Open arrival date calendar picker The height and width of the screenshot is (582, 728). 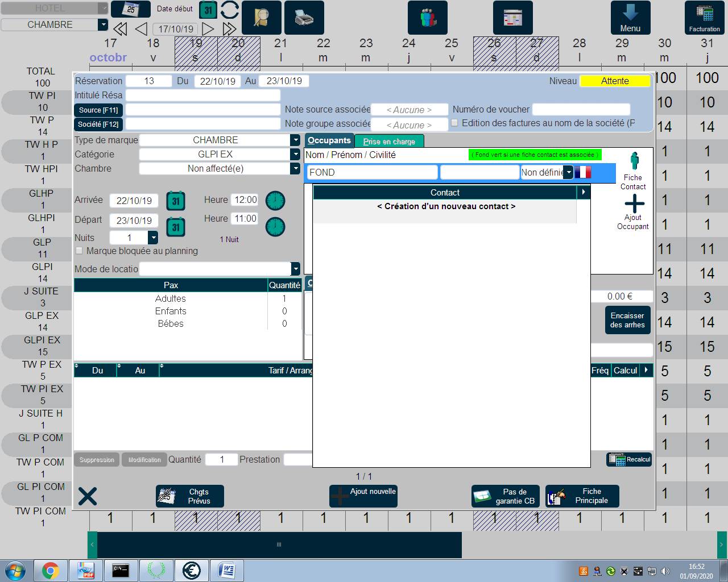tap(176, 201)
